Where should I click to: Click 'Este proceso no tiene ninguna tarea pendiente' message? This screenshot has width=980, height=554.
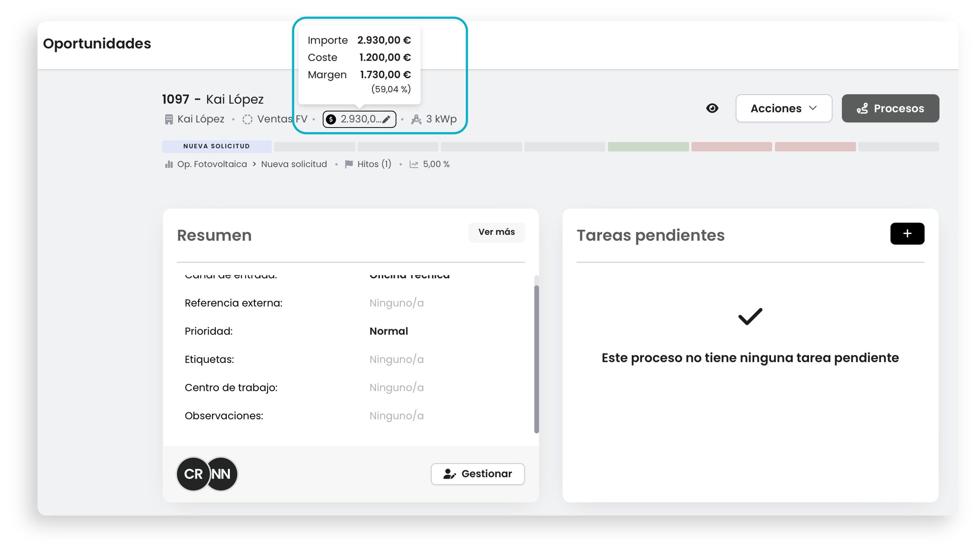click(750, 358)
